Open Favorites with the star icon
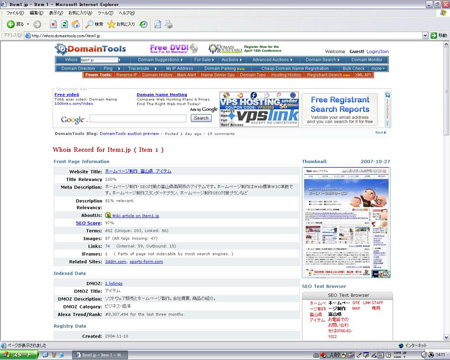Viewport: 450px width, 360px height. coord(111,24)
